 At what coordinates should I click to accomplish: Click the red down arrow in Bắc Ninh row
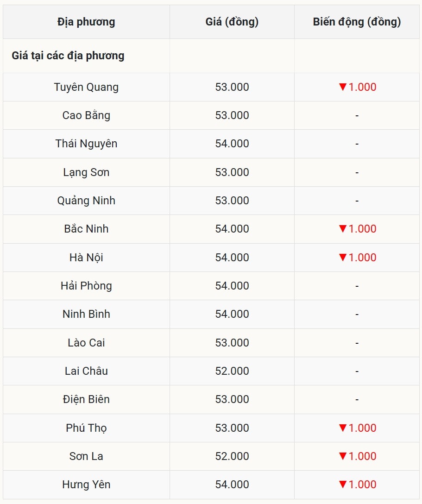pyautogui.click(x=343, y=229)
